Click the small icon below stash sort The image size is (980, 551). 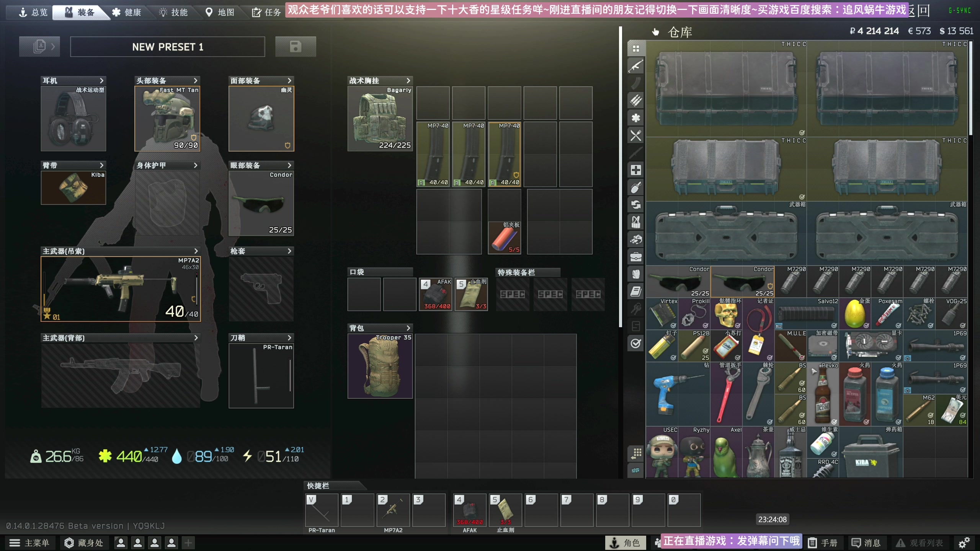pyautogui.click(x=636, y=470)
